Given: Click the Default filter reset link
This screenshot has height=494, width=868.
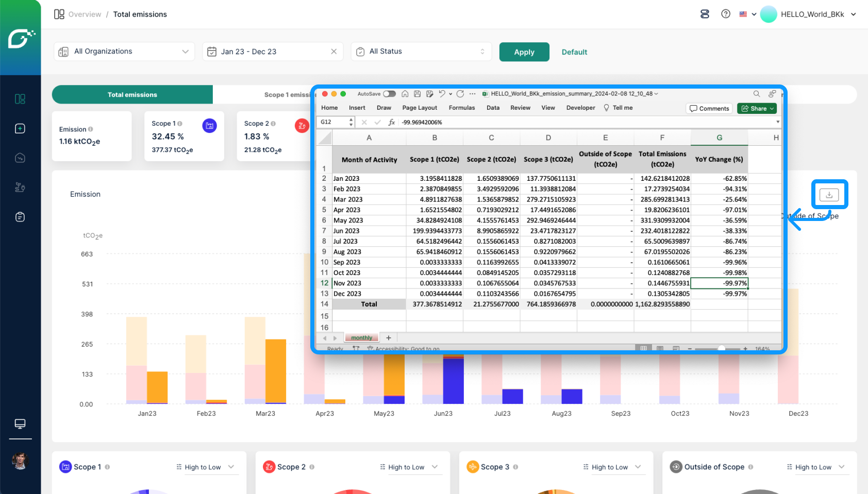Looking at the screenshot, I should click(574, 52).
